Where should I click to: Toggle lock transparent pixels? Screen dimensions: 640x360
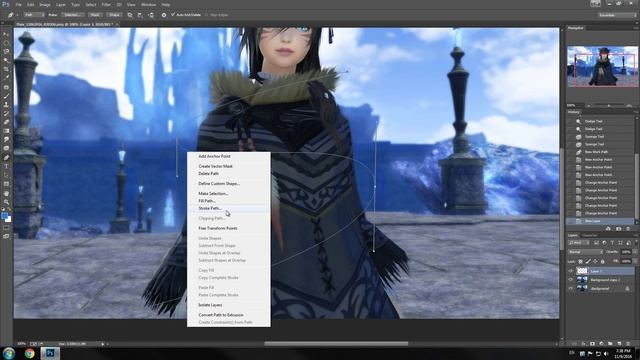[580, 261]
